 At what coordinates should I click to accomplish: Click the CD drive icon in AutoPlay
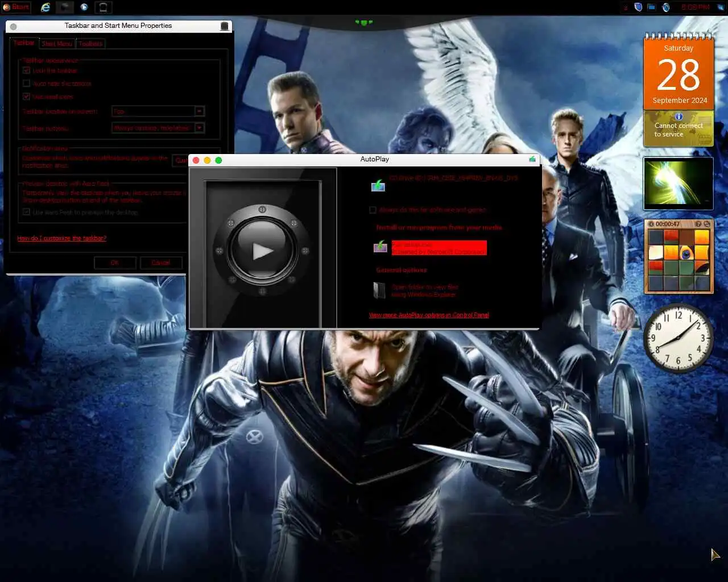tap(378, 185)
